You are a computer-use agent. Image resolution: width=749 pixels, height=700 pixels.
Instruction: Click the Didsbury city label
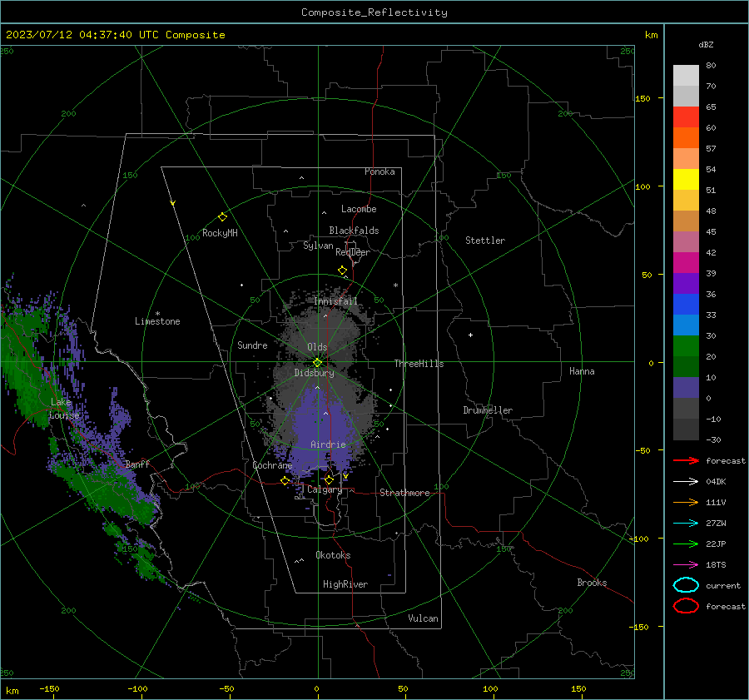(x=314, y=373)
